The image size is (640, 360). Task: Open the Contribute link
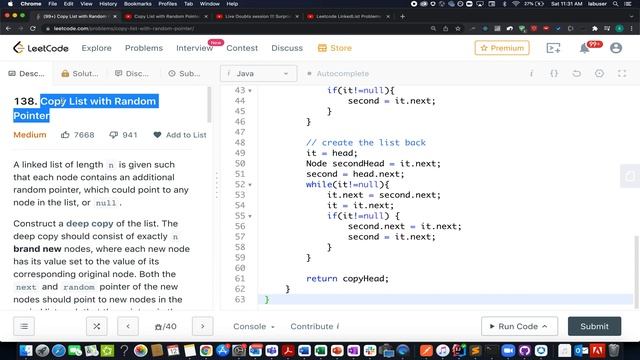[x=315, y=326]
